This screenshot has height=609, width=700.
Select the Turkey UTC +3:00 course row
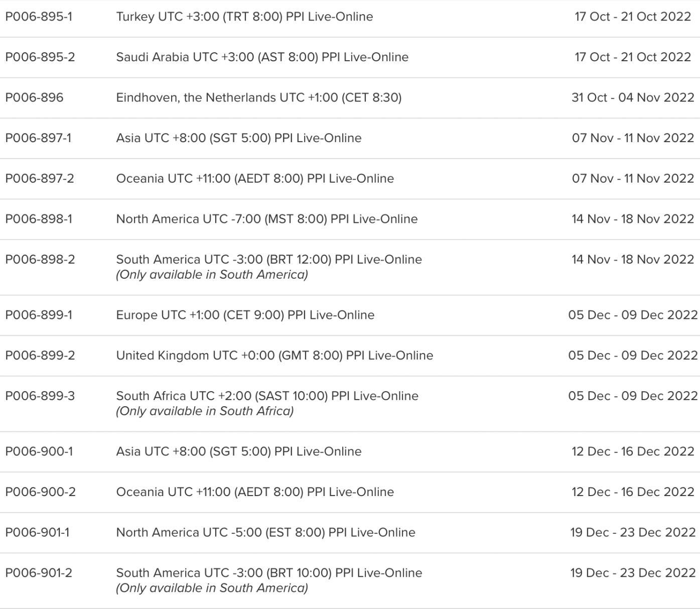pyautogui.click(x=244, y=17)
